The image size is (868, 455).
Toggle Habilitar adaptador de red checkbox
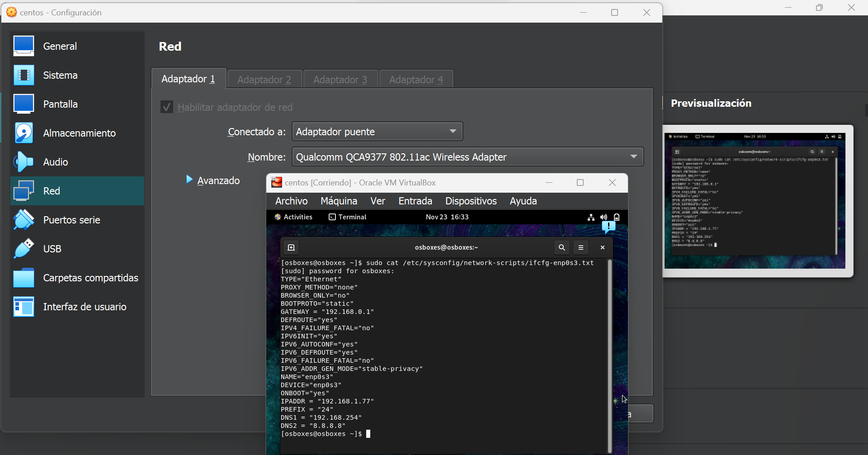pos(167,107)
